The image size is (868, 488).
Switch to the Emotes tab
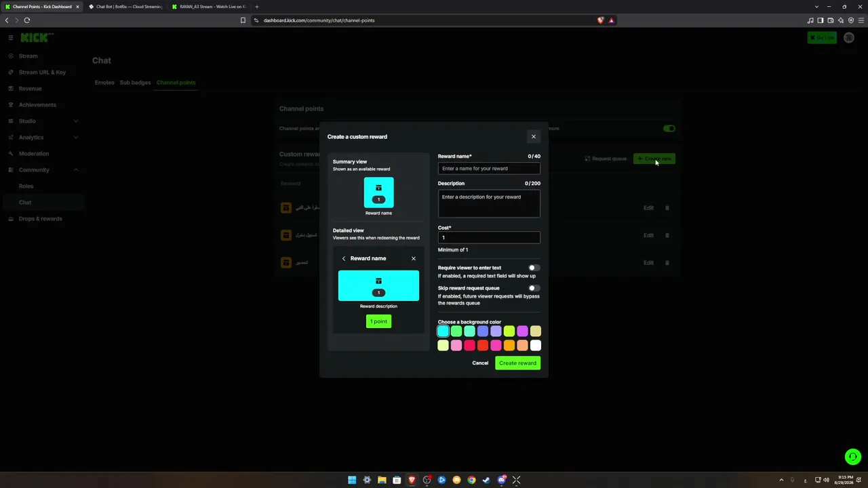point(104,83)
